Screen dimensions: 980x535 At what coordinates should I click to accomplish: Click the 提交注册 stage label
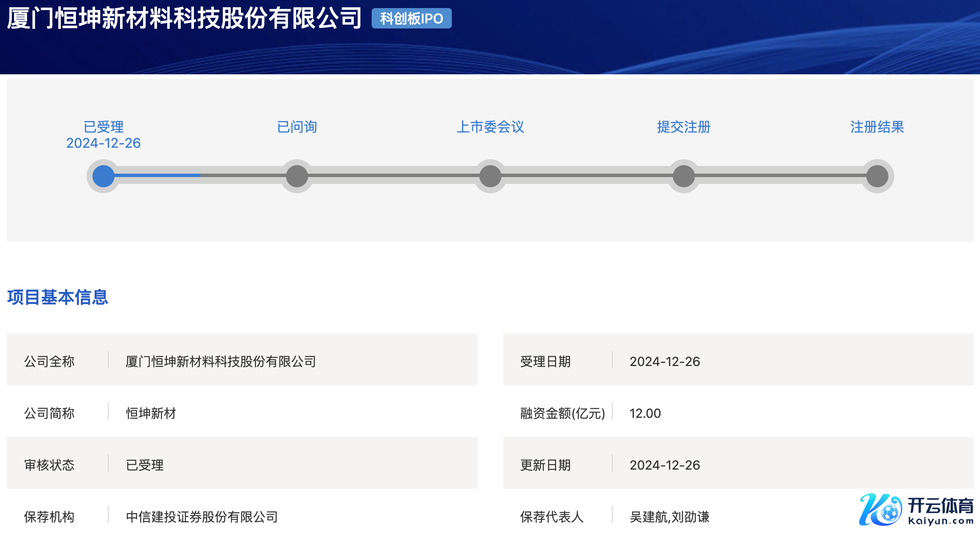[684, 127]
